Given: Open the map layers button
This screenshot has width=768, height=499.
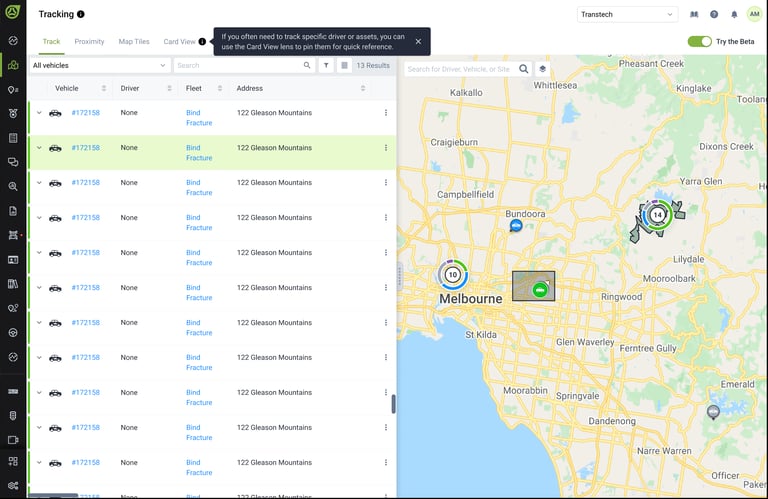Looking at the screenshot, I should (x=542, y=69).
